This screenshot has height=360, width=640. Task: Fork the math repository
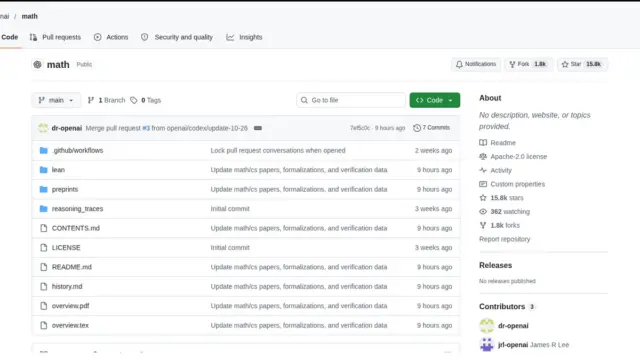pyautogui.click(x=528, y=64)
